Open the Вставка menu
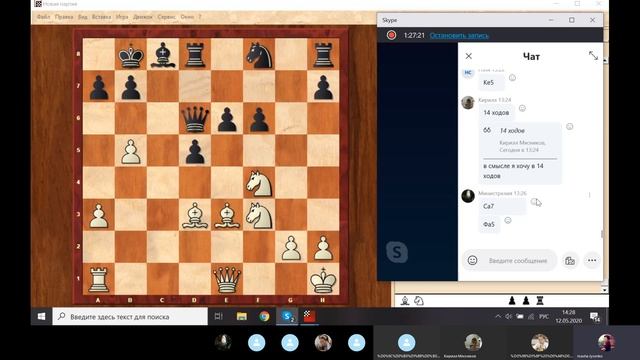 pos(101,17)
